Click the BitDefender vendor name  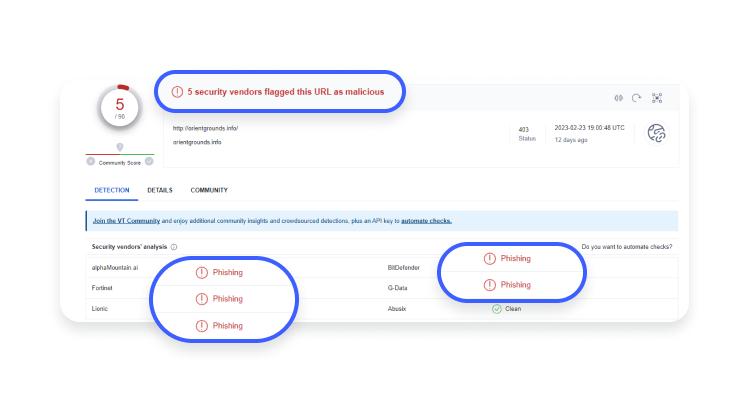pyautogui.click(x=403, y=268)
